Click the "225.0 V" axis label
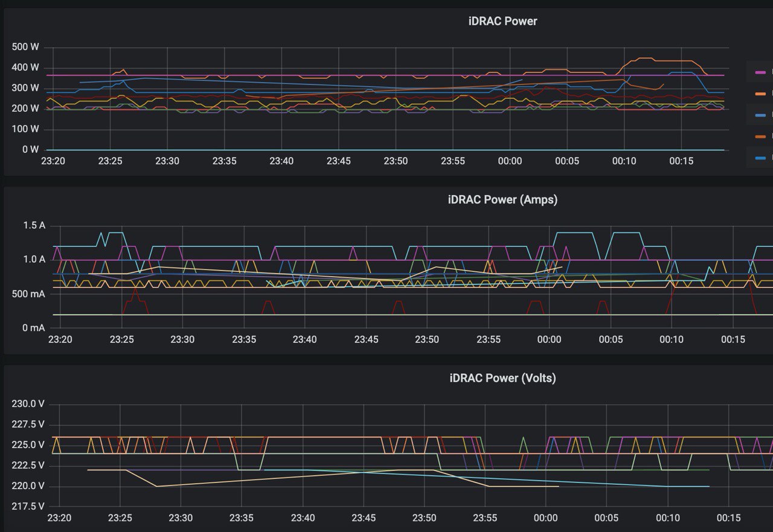The image size is (773, 532). click(28, 445)
